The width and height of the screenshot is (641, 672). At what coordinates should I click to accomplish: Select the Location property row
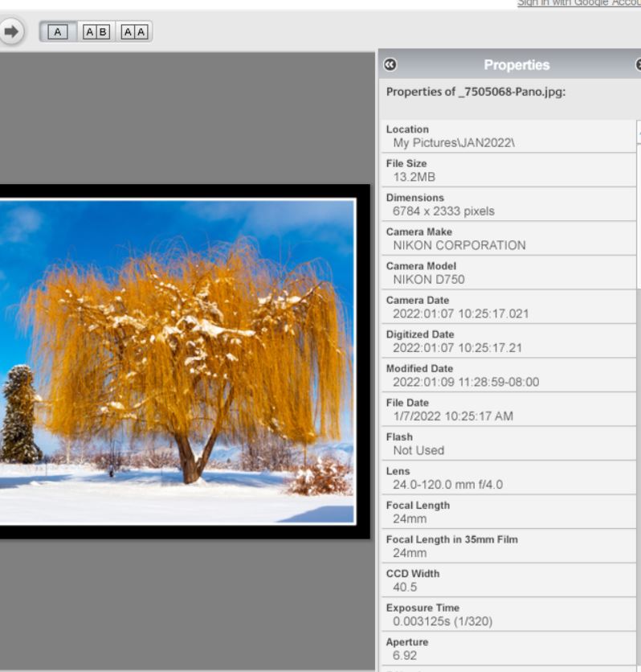[506, 136]
